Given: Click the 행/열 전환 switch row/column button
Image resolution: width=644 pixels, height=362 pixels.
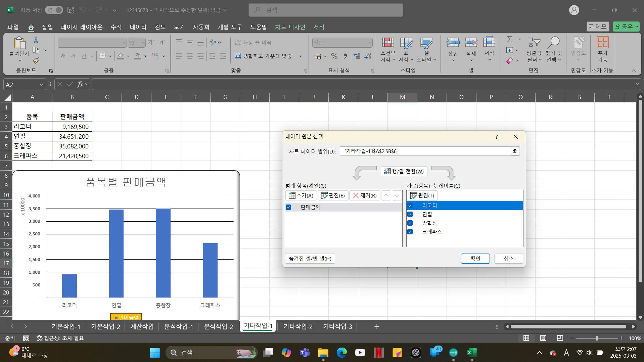Looking at the screenshot, I should [404, 171].
